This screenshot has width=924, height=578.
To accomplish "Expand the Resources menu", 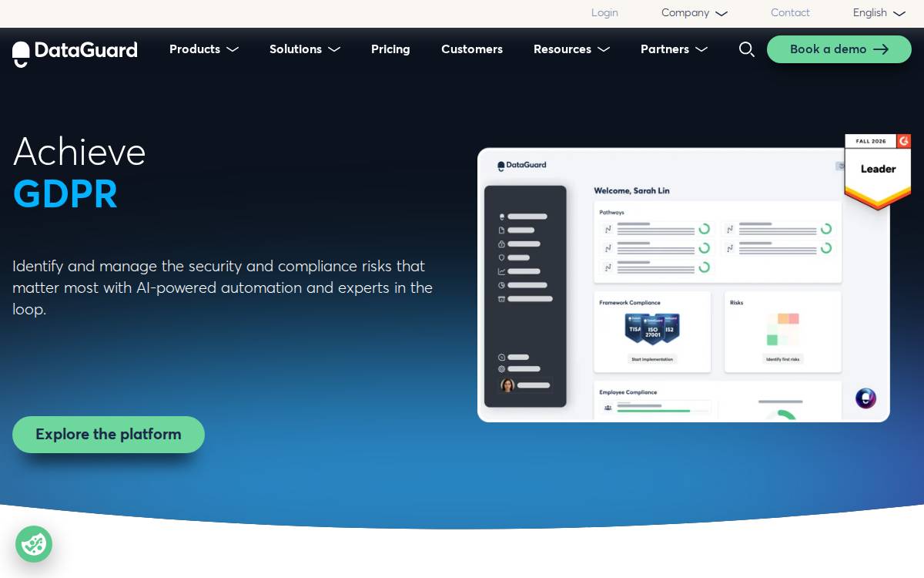I will (x=571, y=49).
